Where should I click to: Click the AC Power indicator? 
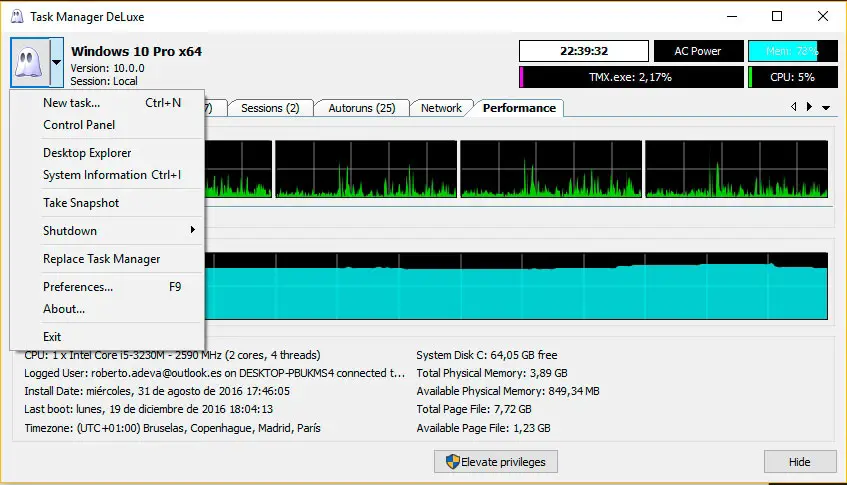(698, 51)
